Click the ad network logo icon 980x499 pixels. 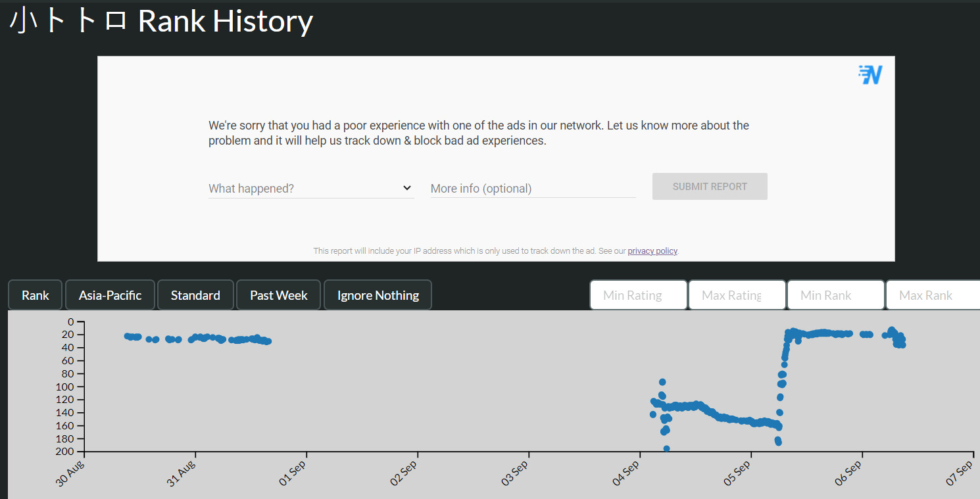pyautogui.click(x=870, y=75)
